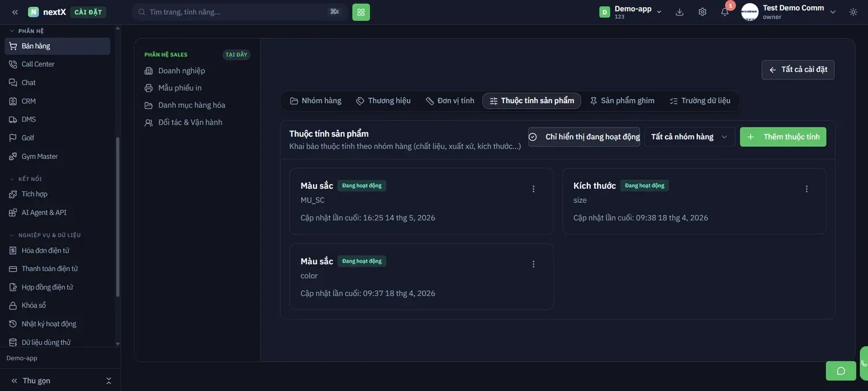Open the green chat bubble button
The width and height of the screenshot is (868, 391).
pos(841,371)
